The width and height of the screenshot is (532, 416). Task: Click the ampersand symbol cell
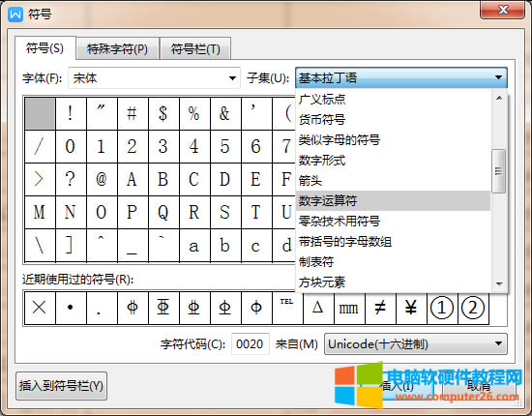225,113
